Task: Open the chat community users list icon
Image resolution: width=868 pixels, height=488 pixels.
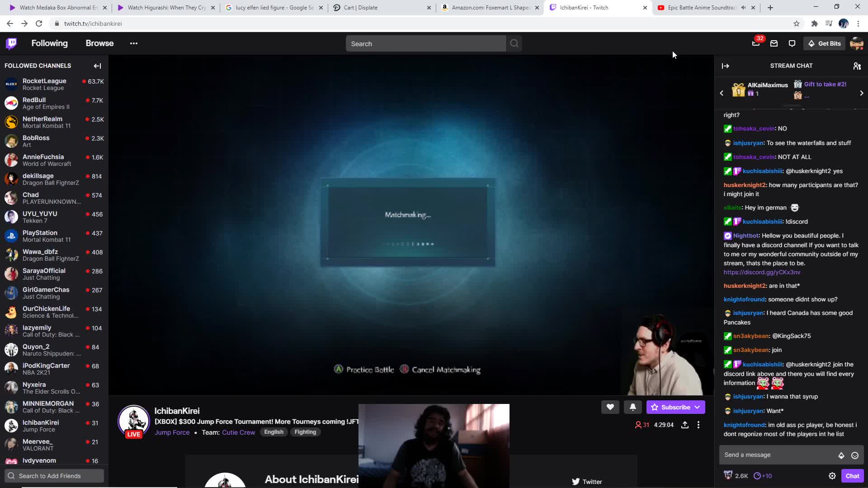Action: click(x=857, y=66)
